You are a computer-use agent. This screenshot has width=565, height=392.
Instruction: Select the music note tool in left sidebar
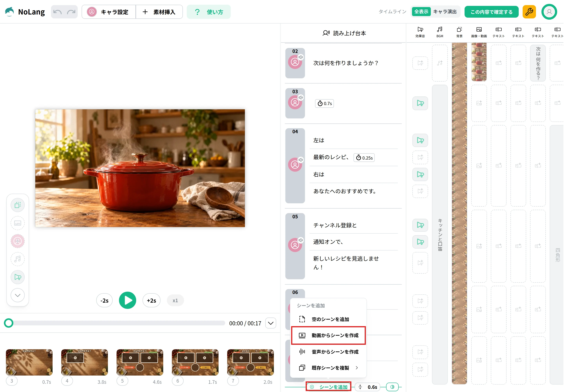pos(18,259)
